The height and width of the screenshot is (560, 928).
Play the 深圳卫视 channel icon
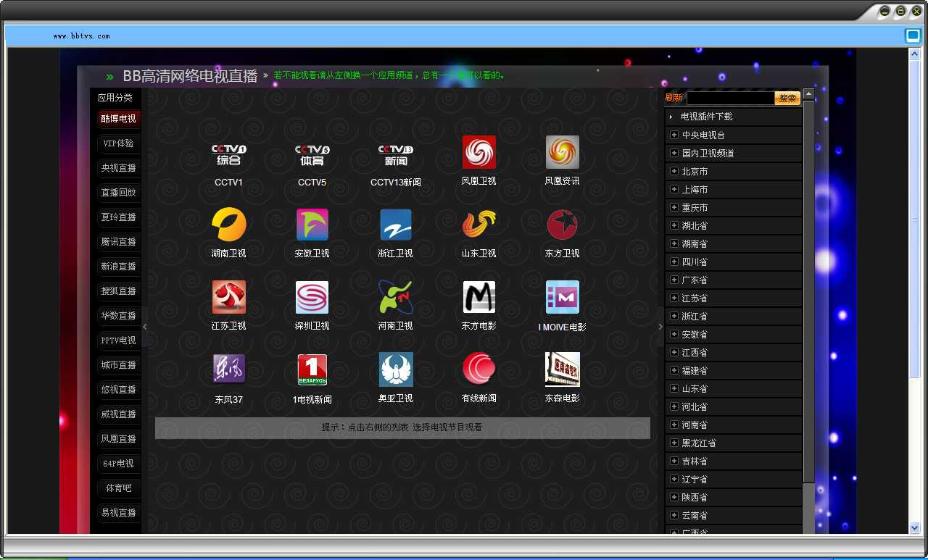point(312,297)
